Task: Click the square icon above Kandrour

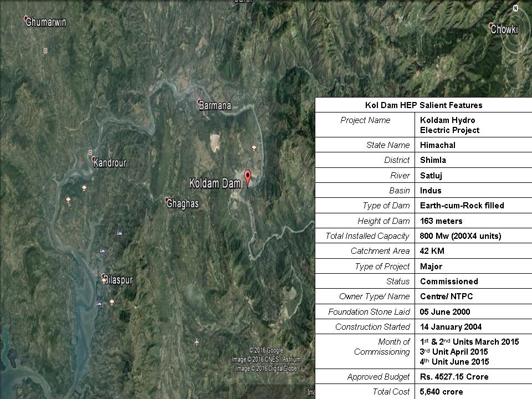Action: point(90,152)
